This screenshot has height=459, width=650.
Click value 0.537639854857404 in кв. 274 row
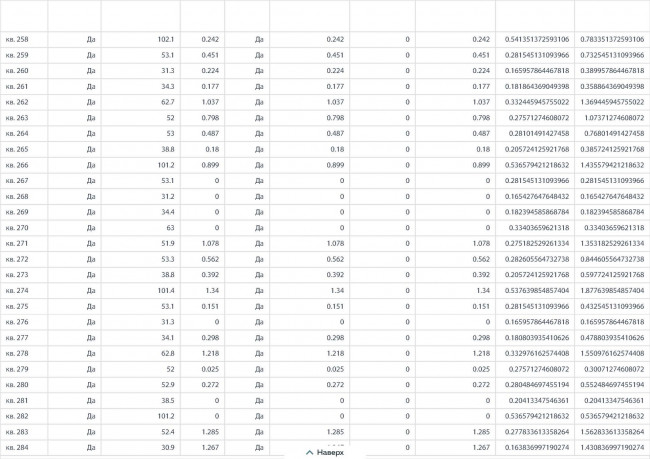(537, 291)
